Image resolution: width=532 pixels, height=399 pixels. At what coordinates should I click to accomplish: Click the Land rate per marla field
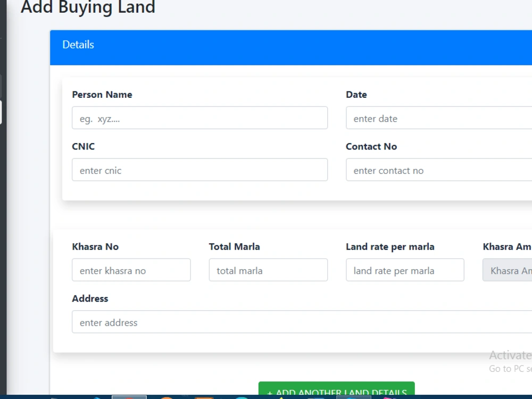pos(405,270)
